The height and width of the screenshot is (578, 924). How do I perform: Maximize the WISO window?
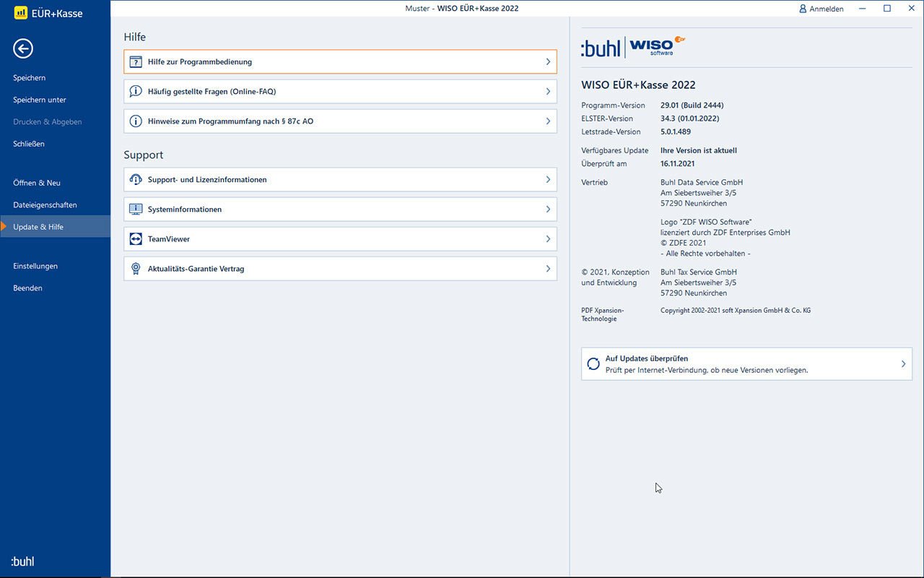pyautogui.click(x=887, y=9)
